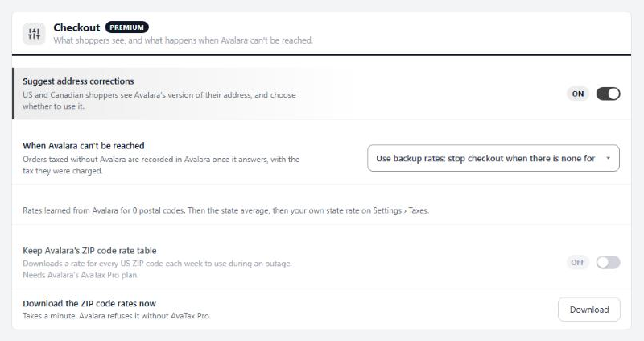
Task: Enable Keep Avalara's ZIP code rate table
Action: pos(608,263)
